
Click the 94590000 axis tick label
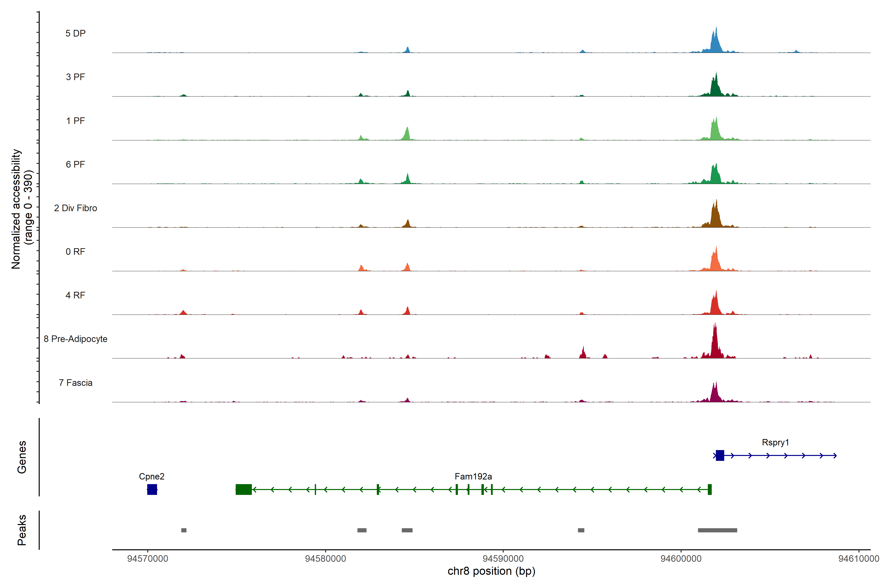(503, 559)
